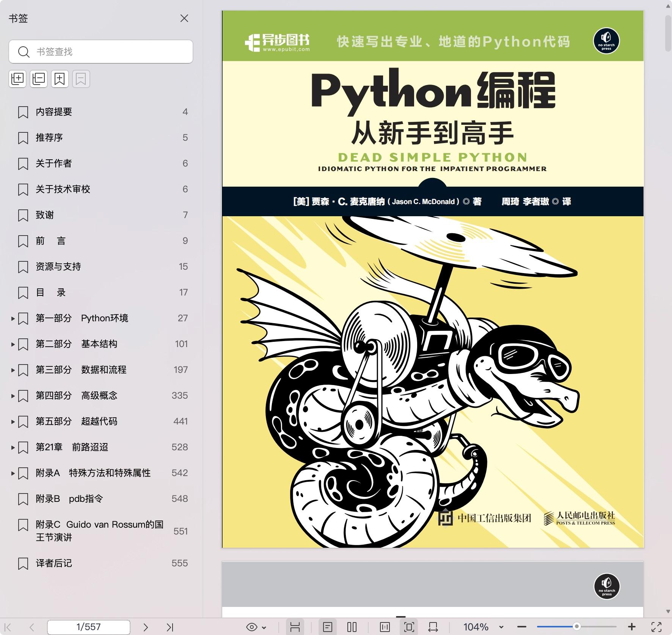Image resolution: width=672 pixels, height=635 pixels.
Task: Switch to single page view
Action: pos(328,627)
